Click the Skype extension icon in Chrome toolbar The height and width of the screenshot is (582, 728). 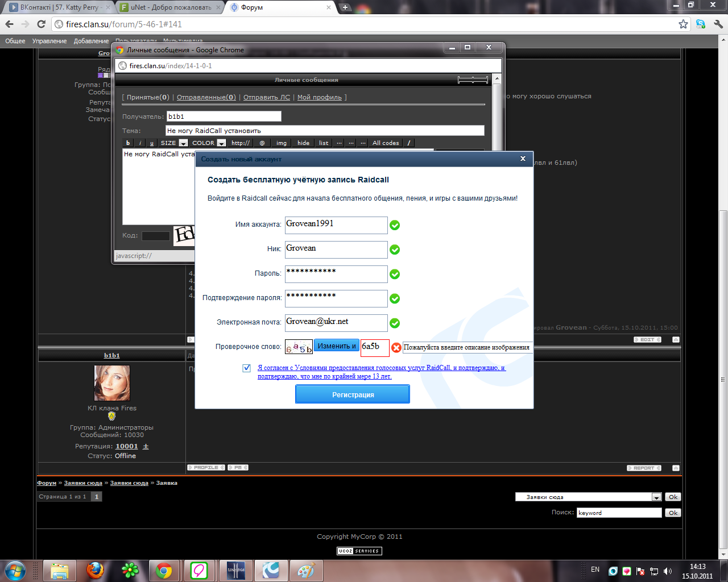tap(701, 24)
